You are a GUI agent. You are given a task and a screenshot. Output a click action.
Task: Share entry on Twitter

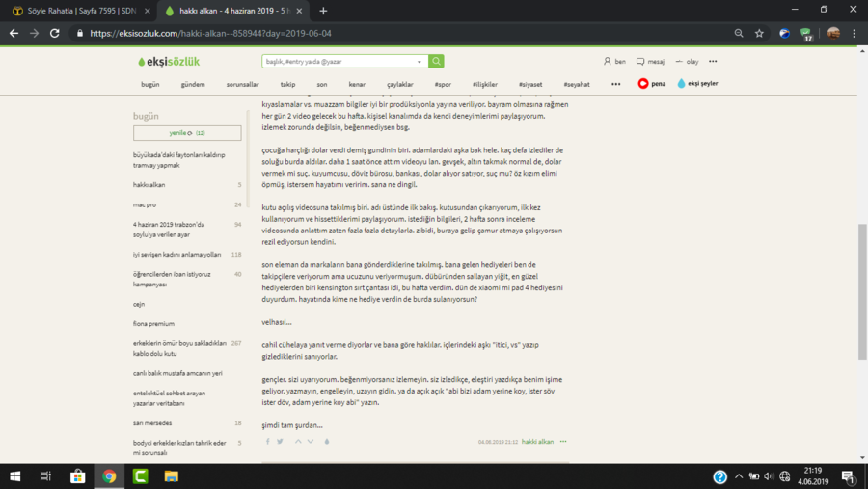(x=280, y=442)
